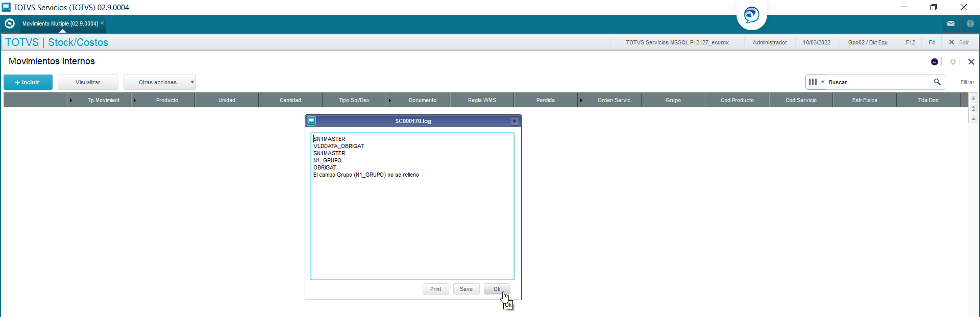
Task: Click the 'El campo Grupo (N1_GRUPO) no se relleno' line
Action: [366, 175]
